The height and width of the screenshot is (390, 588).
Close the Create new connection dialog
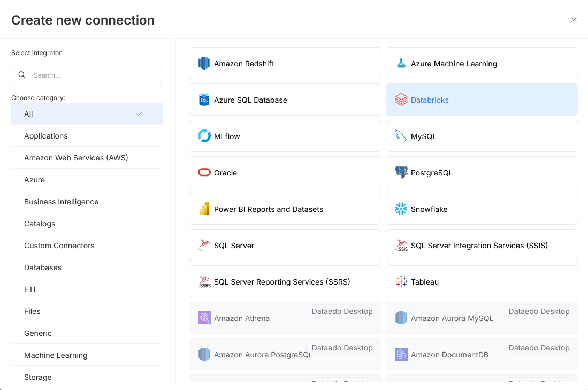click(574, 20)
